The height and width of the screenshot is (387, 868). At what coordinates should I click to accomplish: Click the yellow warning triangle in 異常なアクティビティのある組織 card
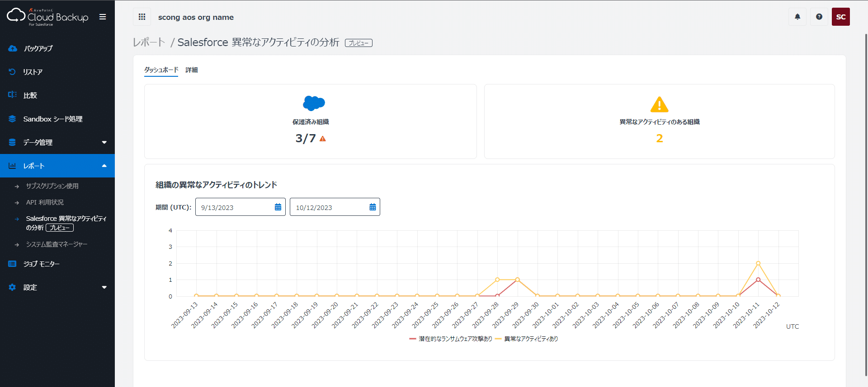659,104
